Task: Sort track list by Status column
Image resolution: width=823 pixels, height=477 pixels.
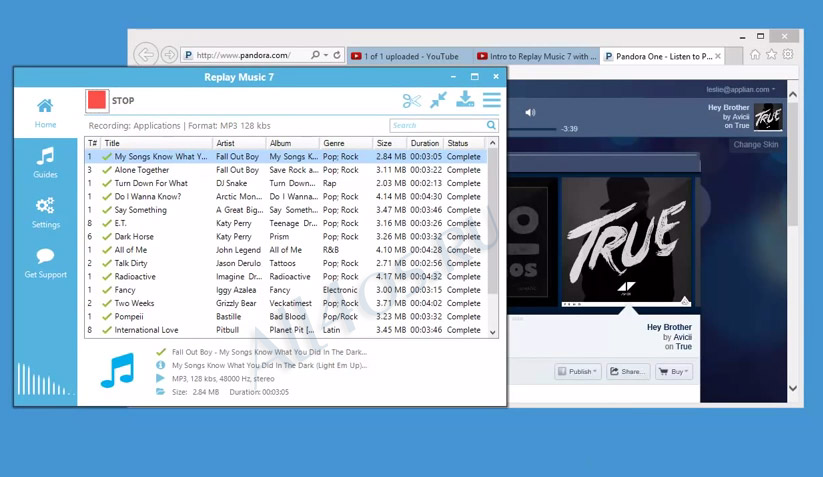Action: 465,143
